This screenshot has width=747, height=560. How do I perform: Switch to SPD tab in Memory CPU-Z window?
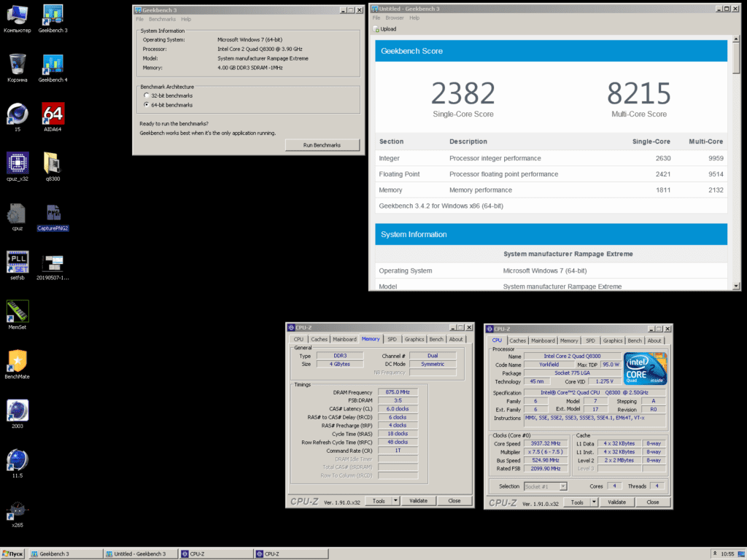(x=392, y=340)
